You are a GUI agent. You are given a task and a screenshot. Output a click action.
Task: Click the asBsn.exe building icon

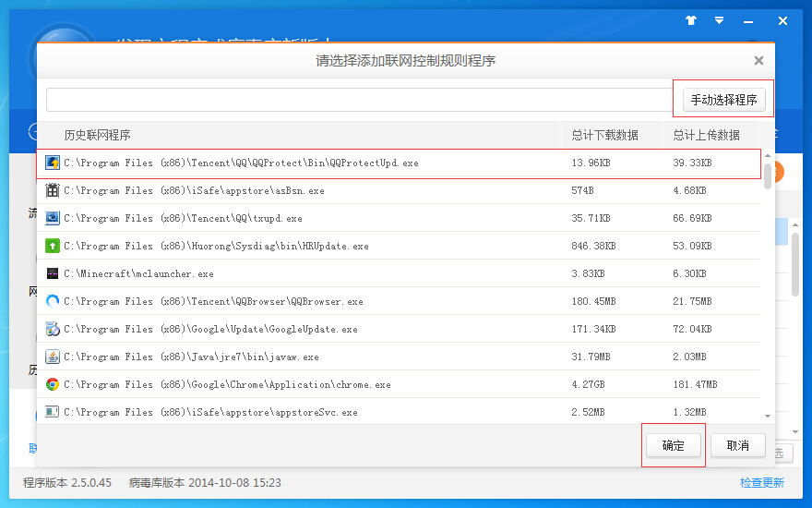tap(53, 191)
